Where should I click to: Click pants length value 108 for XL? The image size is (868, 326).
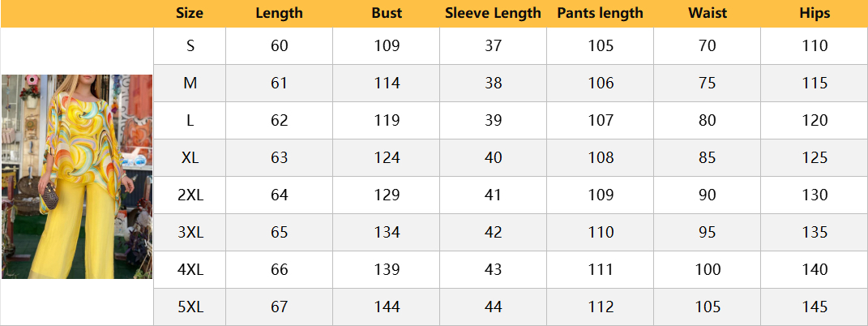[x=601, y=158]
